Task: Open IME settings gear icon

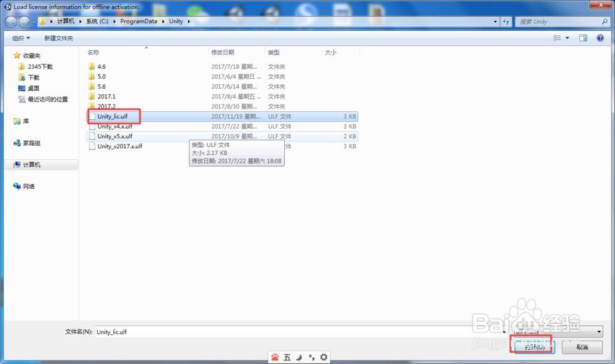Action: [x=323, y=357]
